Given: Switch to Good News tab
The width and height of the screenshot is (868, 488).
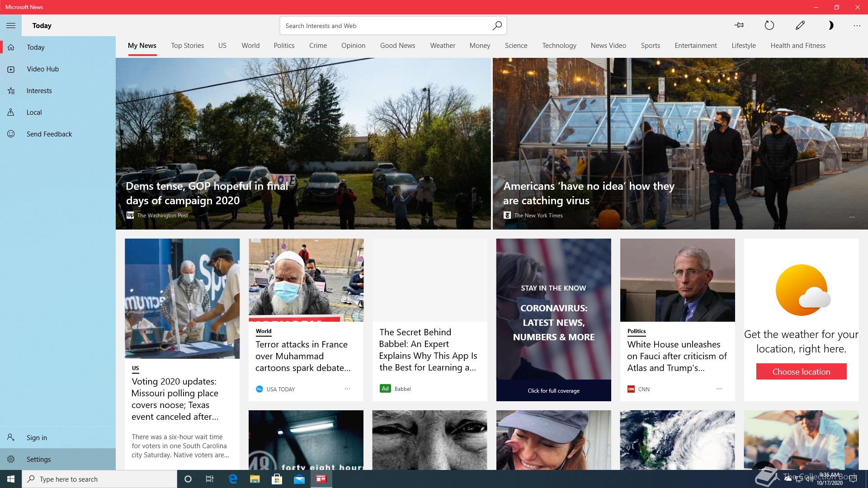Looking at the screenshot, I should (x=397, y=46).
